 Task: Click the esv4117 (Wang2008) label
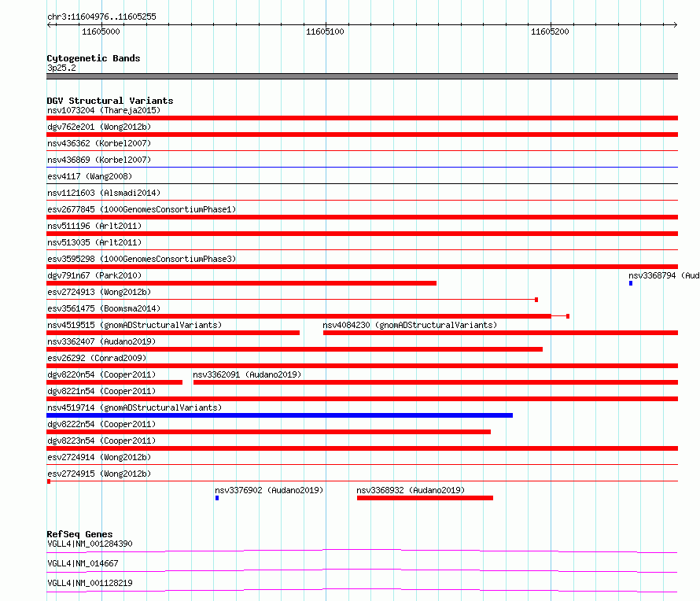[x=90, y=176]
